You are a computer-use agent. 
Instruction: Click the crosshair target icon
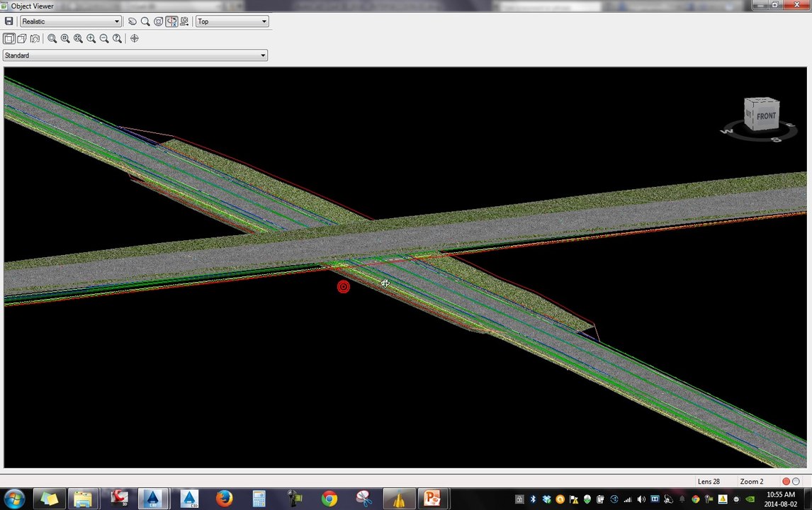(x=135, y=38)
